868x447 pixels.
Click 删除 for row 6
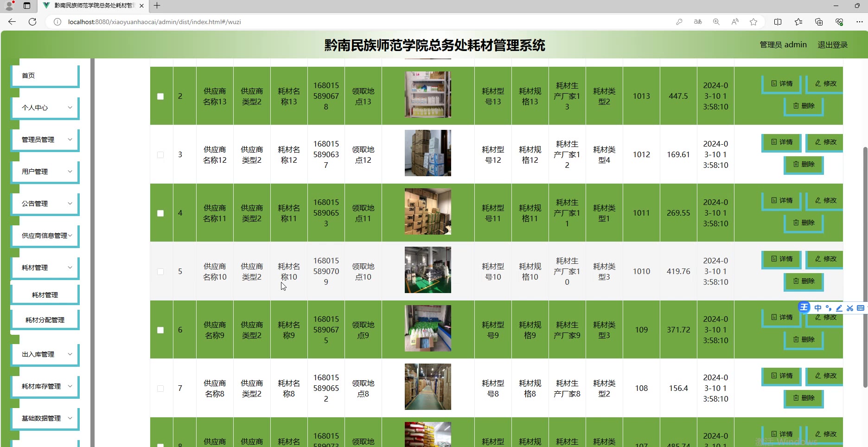804,340
